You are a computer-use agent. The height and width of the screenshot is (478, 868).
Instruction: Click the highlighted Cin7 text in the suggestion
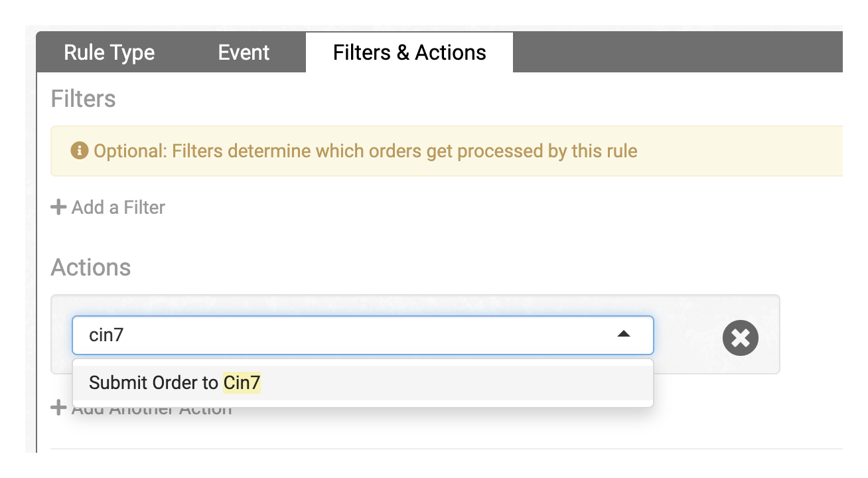pos(242,382)
